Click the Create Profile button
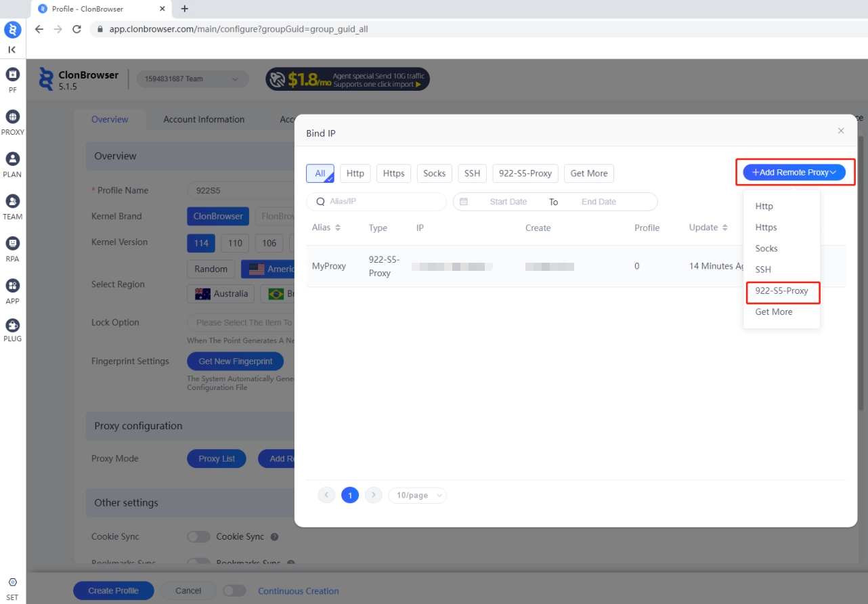This screenshot has width=868, height=604. pos(113,590)
